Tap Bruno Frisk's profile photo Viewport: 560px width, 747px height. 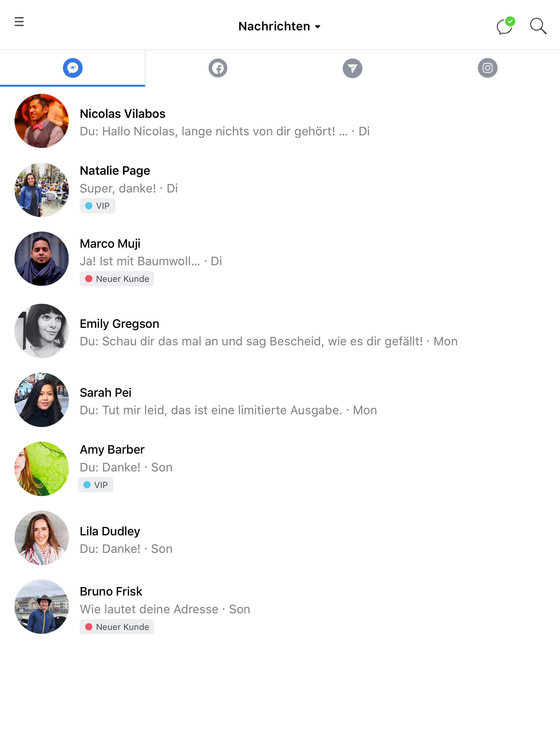[42, 607]
